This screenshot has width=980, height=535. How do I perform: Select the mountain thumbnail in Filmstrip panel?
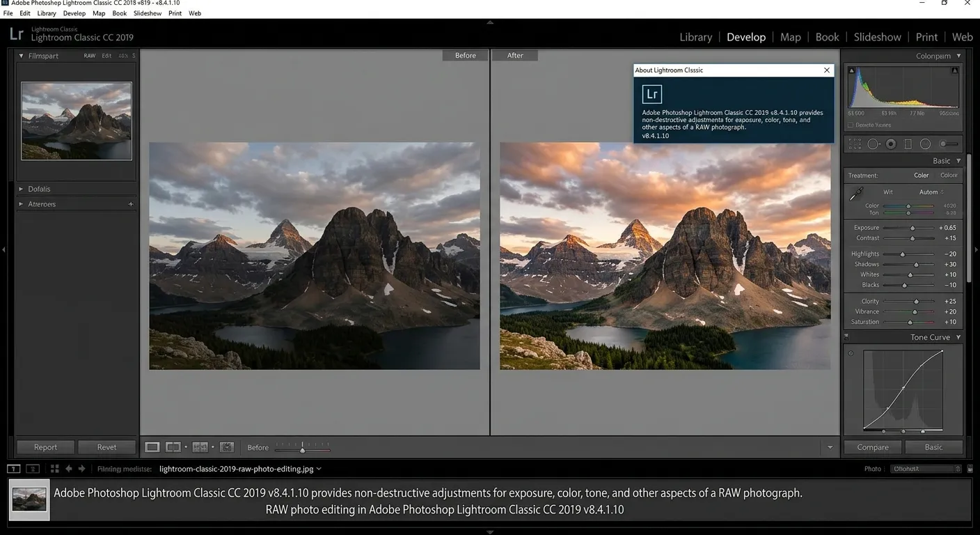[x=77, y=121]
